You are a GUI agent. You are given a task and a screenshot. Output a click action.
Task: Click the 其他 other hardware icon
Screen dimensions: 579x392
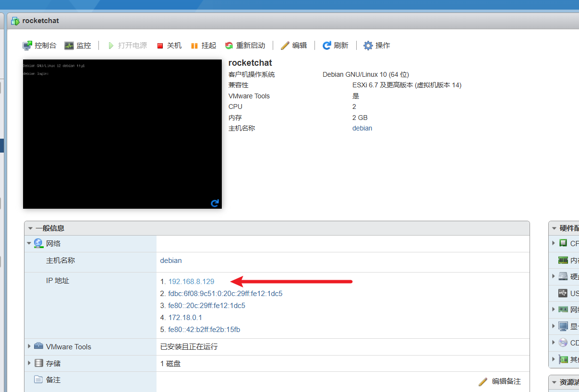pos(563,359)
